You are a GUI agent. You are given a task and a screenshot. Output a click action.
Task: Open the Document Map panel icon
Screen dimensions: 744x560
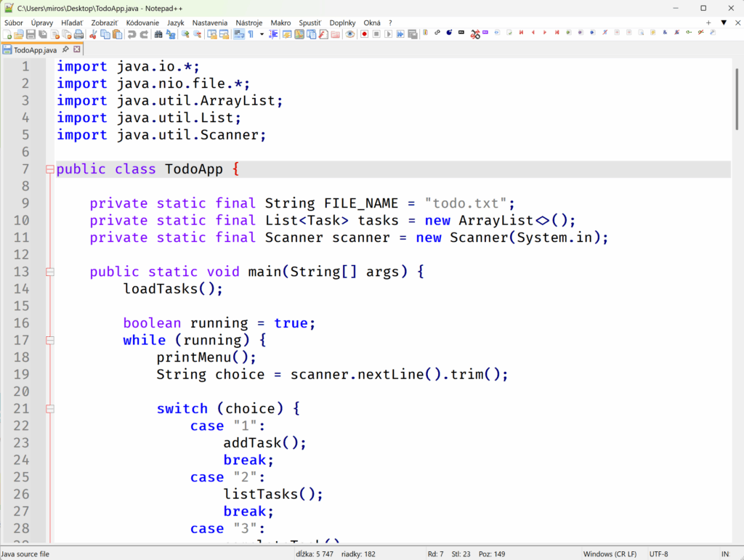coord(299,34)
